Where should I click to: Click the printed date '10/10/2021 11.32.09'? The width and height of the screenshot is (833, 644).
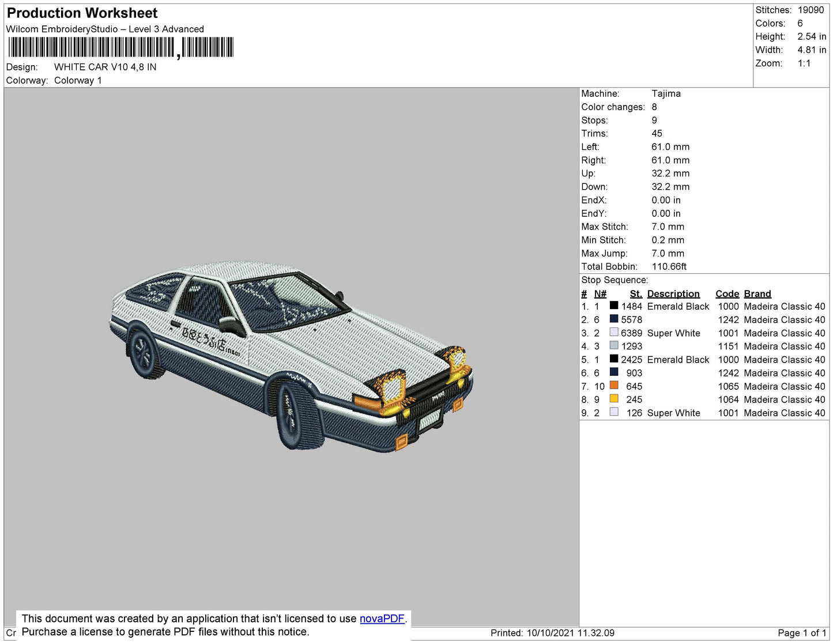coord(570,633)
